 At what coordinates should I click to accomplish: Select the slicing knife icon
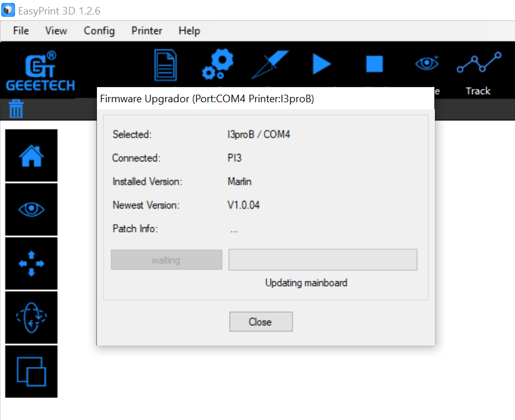(270, 64)
